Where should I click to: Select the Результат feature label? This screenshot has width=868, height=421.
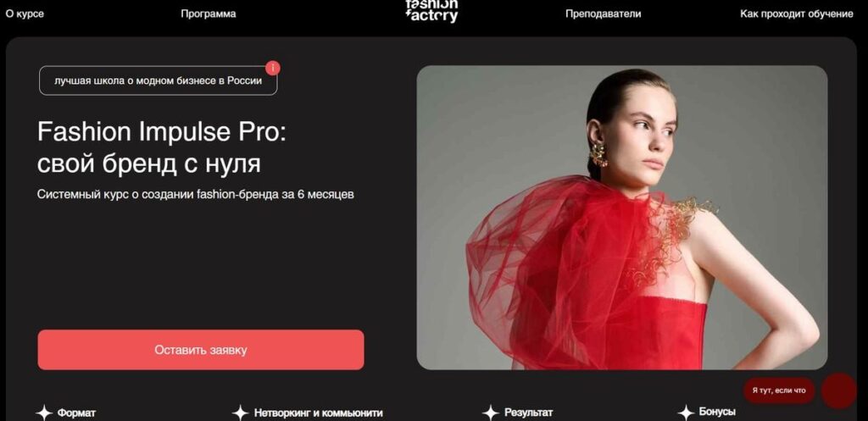click(x=528, y=413)
